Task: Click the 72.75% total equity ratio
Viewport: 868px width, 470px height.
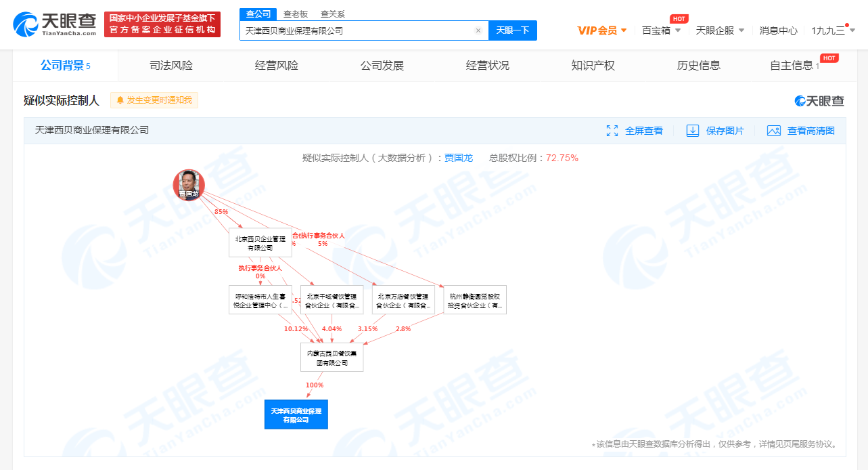Action: (x=562, y=158)
